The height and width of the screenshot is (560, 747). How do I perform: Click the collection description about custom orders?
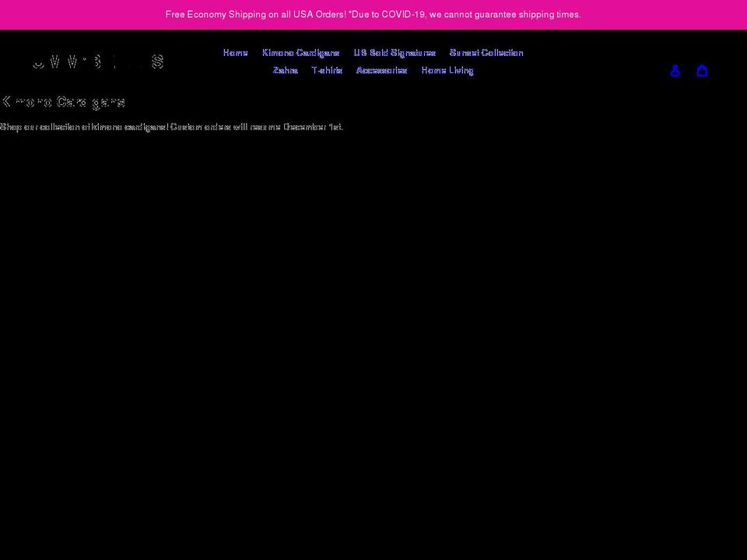point(171,127)
